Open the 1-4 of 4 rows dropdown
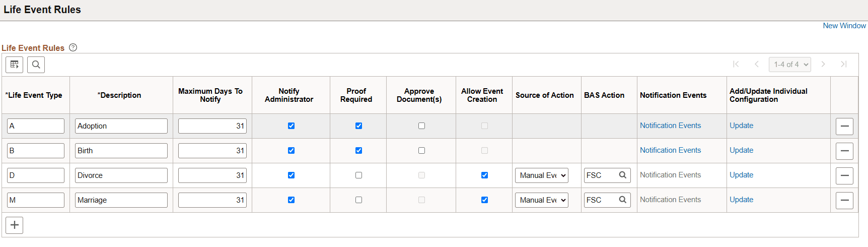This screenshot has width=868, height=247. pos(789,65)
